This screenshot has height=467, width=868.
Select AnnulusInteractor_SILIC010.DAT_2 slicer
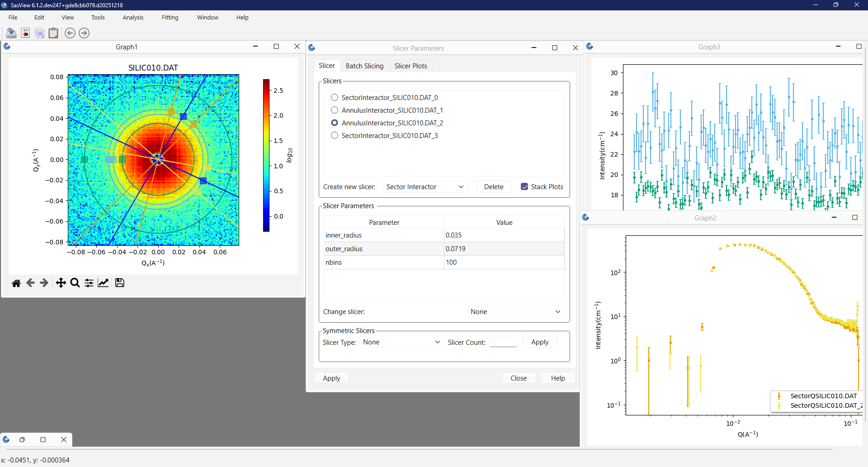[x=387, y=123]
